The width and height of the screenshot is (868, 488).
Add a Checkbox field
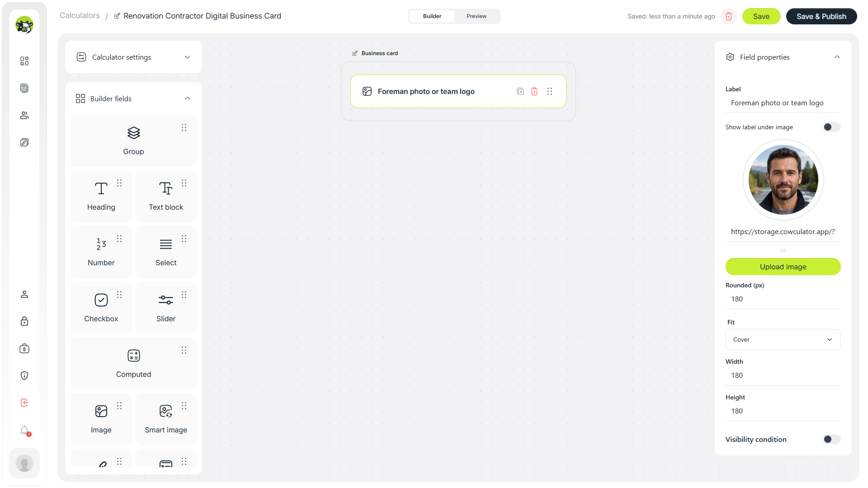tap(101, 308)
